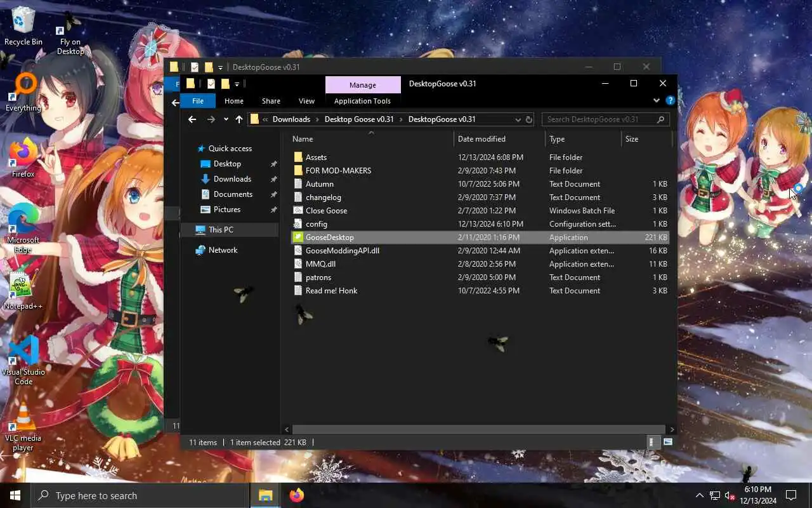This screenshot has height=508, width=812.
Task: Select the changelog text file
Action: [x=323, y=197]
